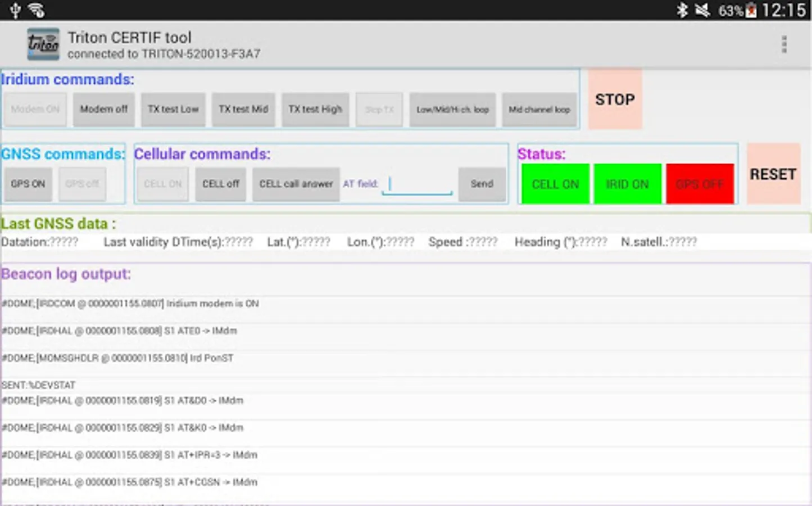Hit the large STOP button

[x=615, y=100]
